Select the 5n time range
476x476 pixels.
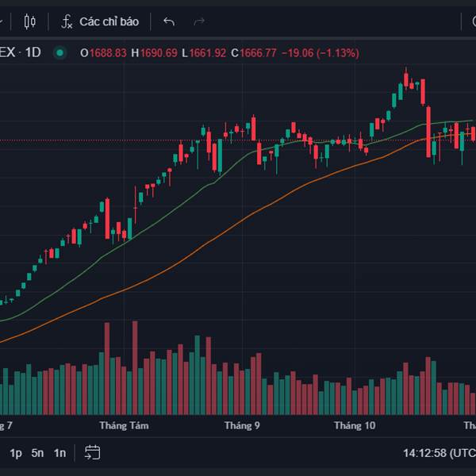coord(37,453)
